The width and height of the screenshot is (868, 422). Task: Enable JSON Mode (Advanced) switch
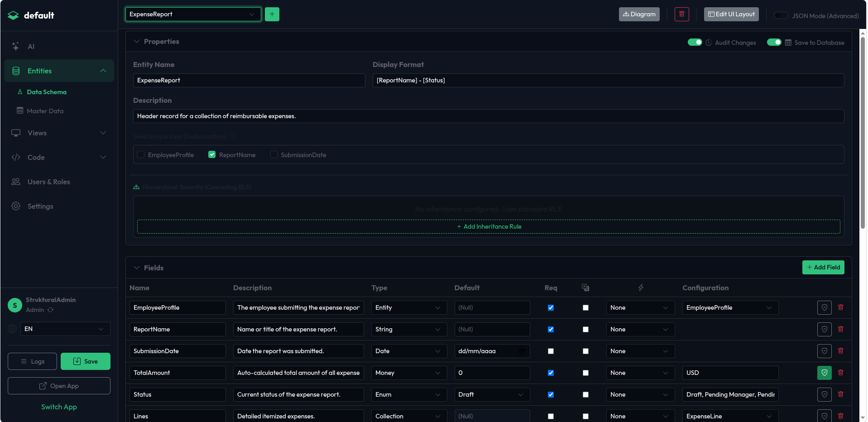pyautogui.click(x=781, y=15)
